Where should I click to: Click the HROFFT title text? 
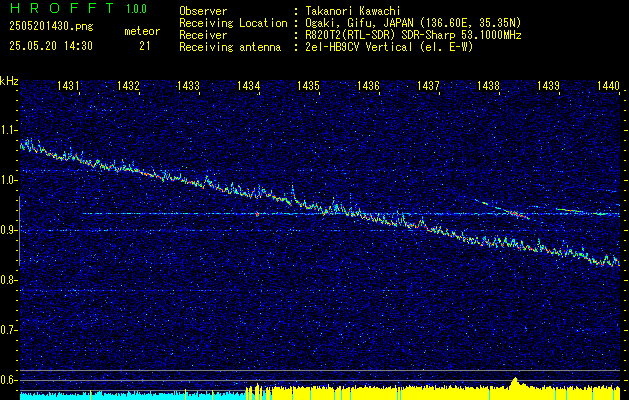coord(61,8)
